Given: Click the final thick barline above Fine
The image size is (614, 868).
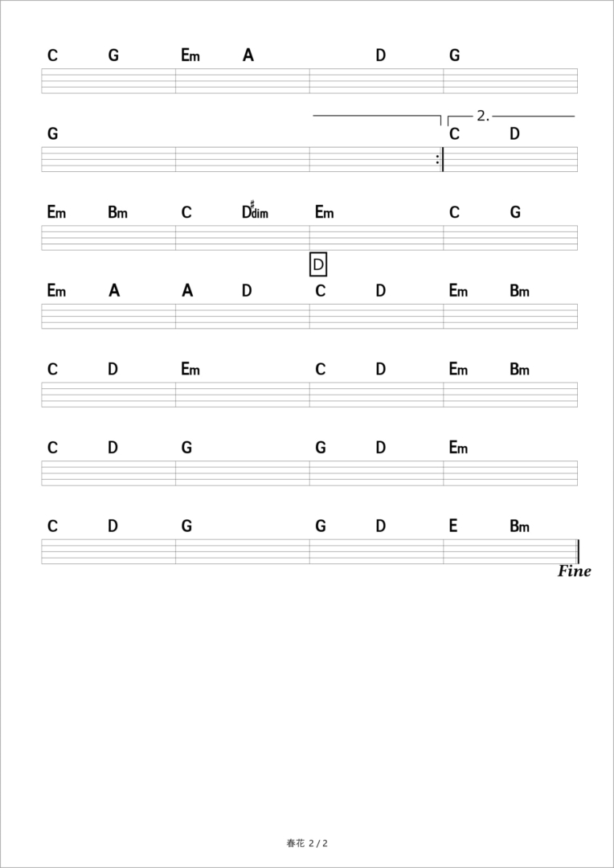Looking at the screenshot, I should pyautogui.click(x=577, y=551).
